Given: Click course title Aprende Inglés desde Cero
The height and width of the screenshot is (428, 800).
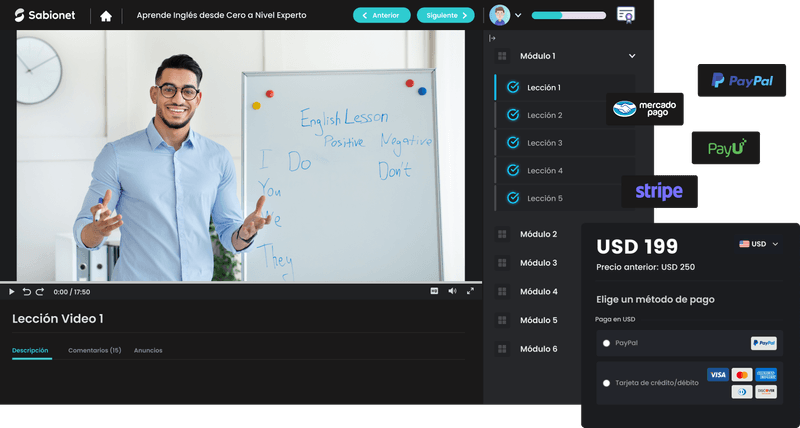Looking at the screenshot, I should click(221, 15).
